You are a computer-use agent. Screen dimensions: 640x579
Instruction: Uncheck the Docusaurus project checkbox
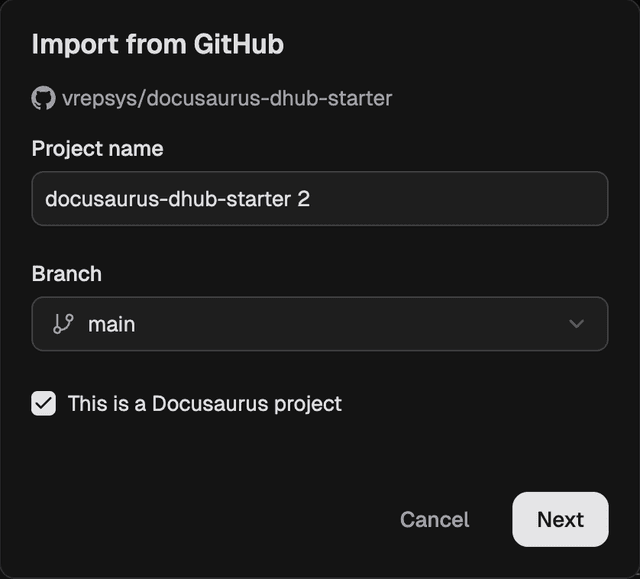[44, 404]
